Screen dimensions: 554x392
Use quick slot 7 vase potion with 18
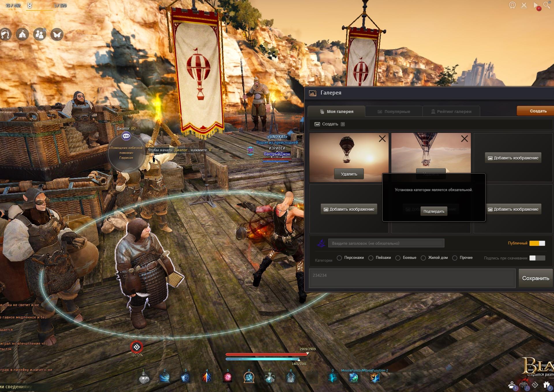(270, 377)
